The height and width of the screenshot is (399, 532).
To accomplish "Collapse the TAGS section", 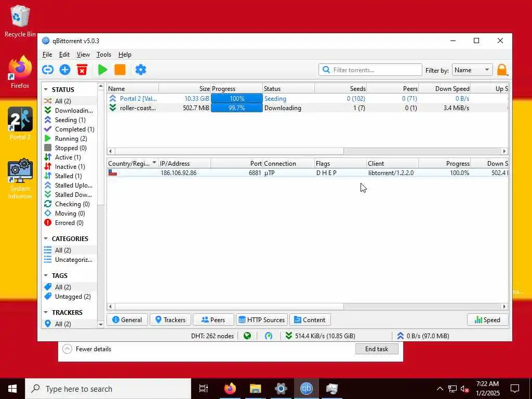I will [46, 275].
